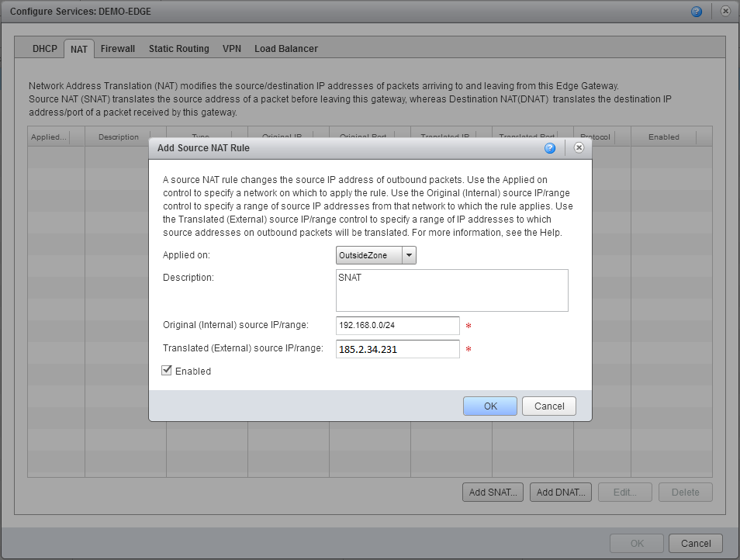
Task: Switch to the NAT tab
Action: tap(79, 49)
